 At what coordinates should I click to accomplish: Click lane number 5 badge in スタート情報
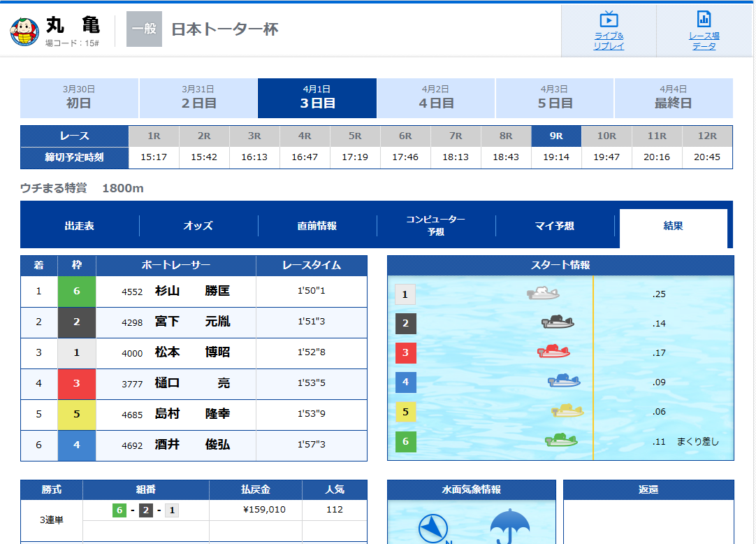405,412
